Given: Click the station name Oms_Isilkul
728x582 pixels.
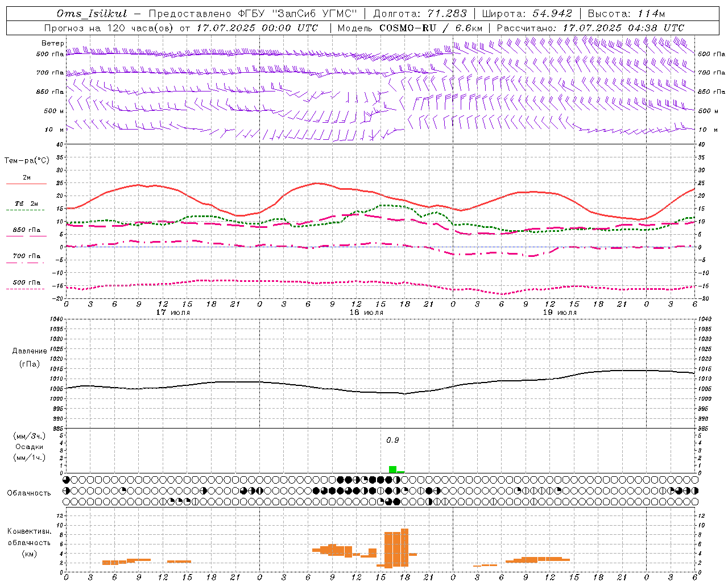Looking at the screenshot, I should (x=92, y=14).
